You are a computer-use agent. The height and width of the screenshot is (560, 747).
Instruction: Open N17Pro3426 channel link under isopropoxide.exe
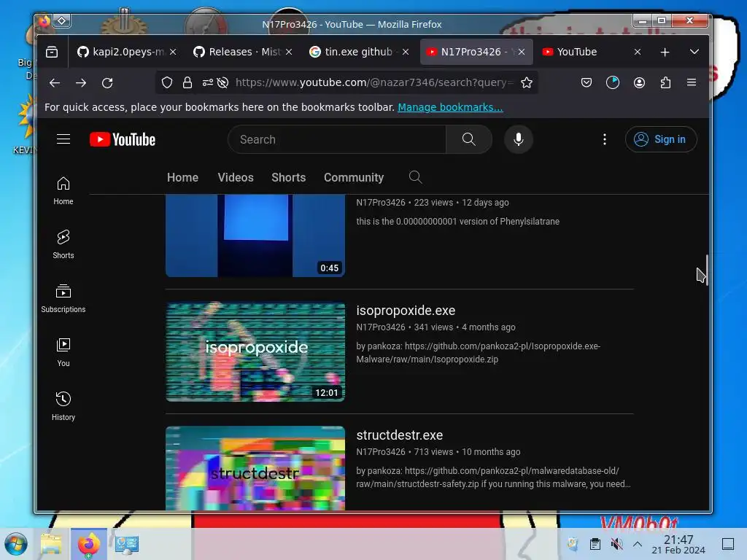(x=381, y=327)
